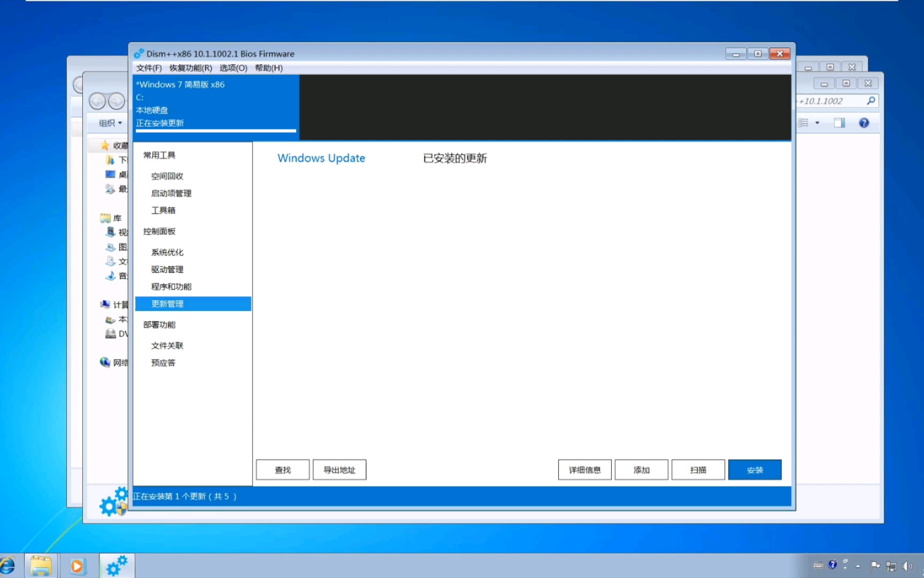Image resolution: width=924 pixels, height=578 pixels.
Task: Click the 控制面板 section header
Action: coord(159,231)
